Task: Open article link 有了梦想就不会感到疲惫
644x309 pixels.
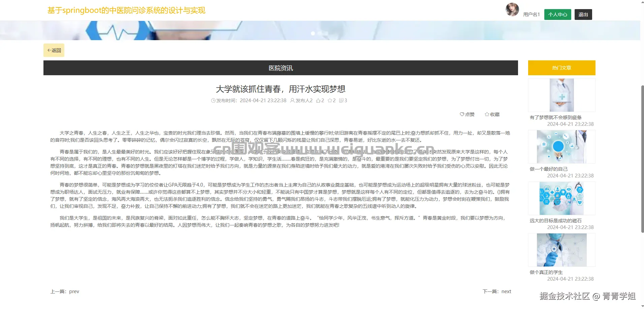Action: point(556,117)
